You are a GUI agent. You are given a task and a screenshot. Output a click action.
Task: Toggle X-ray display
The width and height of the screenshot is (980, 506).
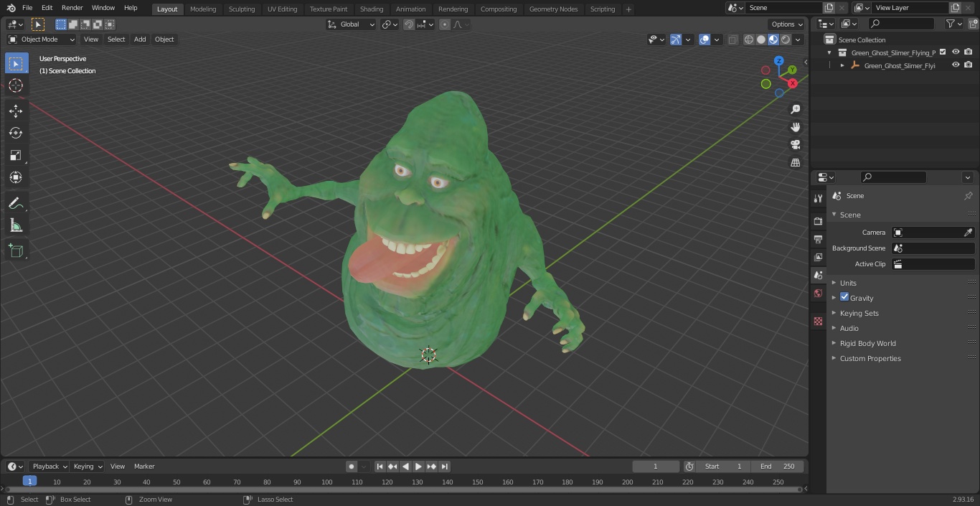pos(732,39)
